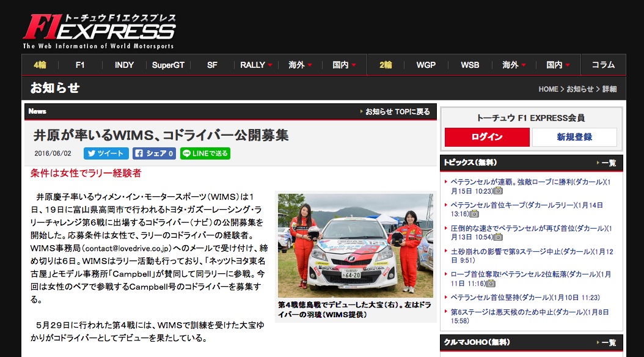This screenshot has height=357, width=644.
Task: Open the INDY menu item
Action: coord(124,65)
